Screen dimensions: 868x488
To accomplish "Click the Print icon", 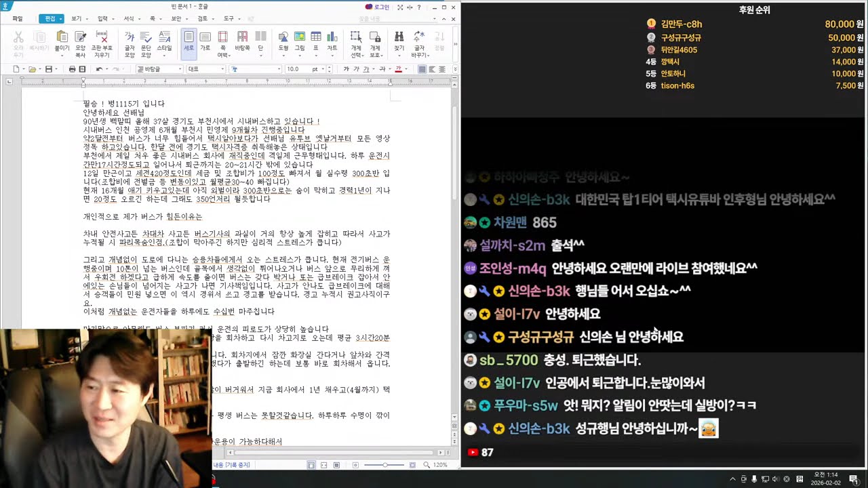I will coord(72,69).
